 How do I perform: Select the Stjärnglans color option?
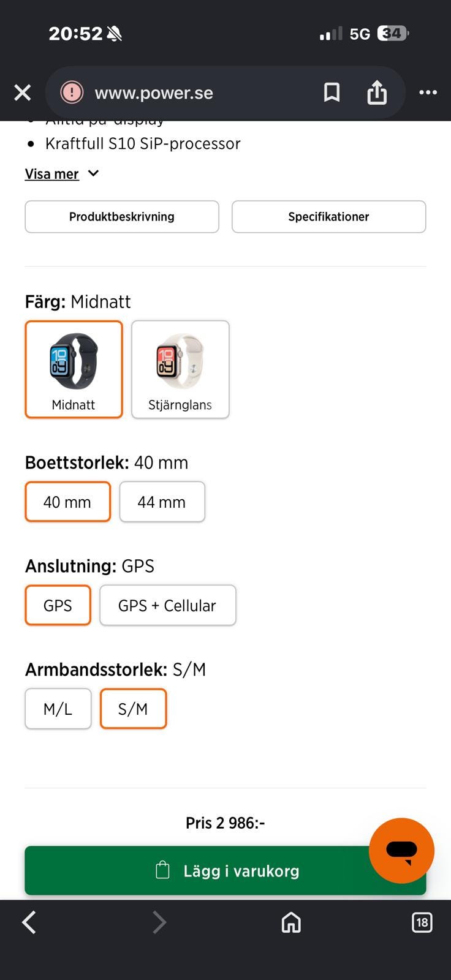click(x=180, y=369)
